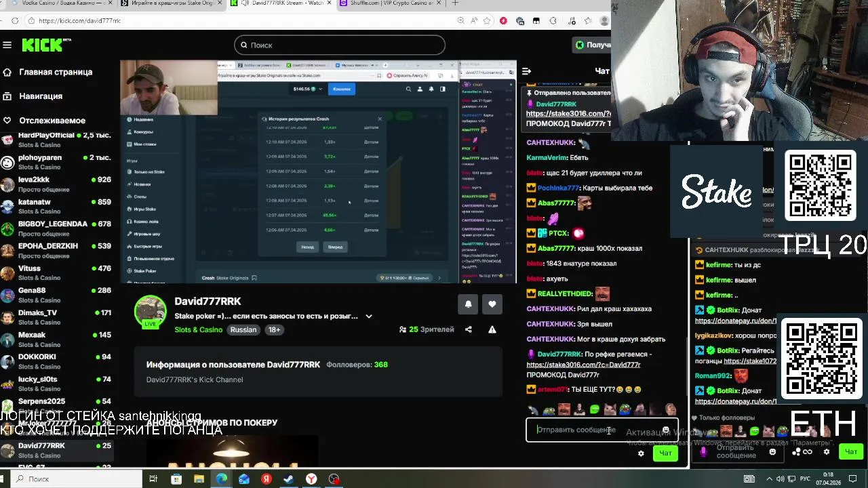Click the stake3016.com link at chat top
The image size is (868, 488).
click(x=568, y=114)
